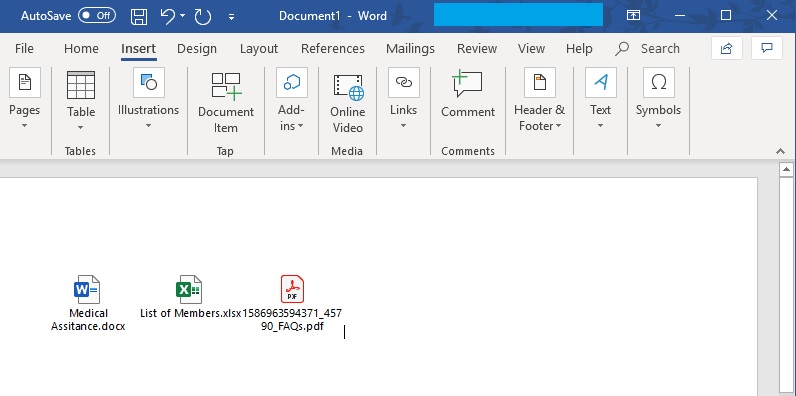Select the View tab

click(532, 49)
